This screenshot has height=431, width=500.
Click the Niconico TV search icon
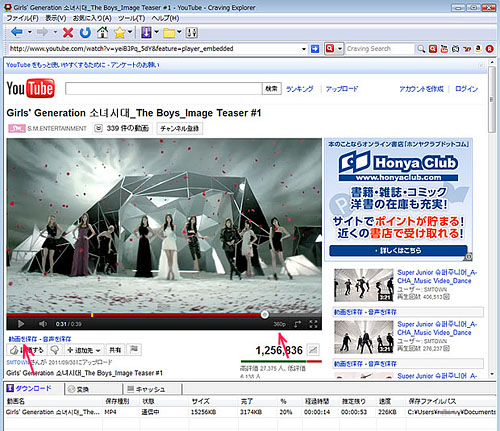pyautogui.click(x=455, y=49)
